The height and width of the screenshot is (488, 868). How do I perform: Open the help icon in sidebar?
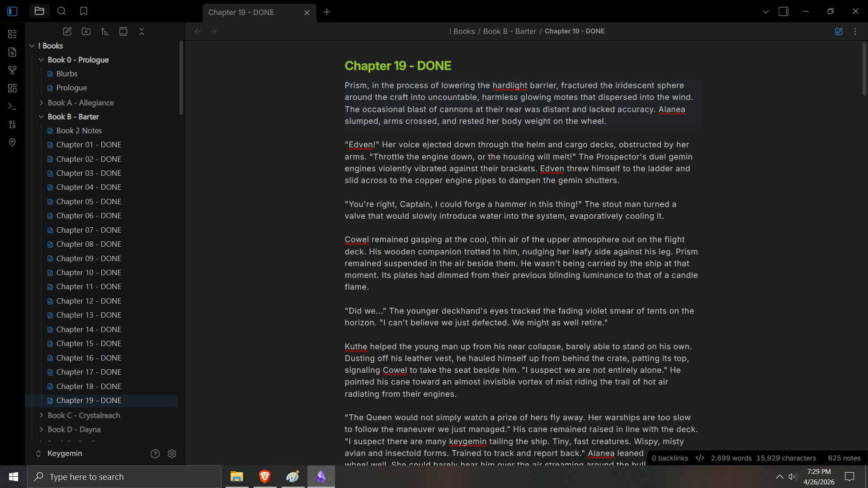click(x=155, y=454)
